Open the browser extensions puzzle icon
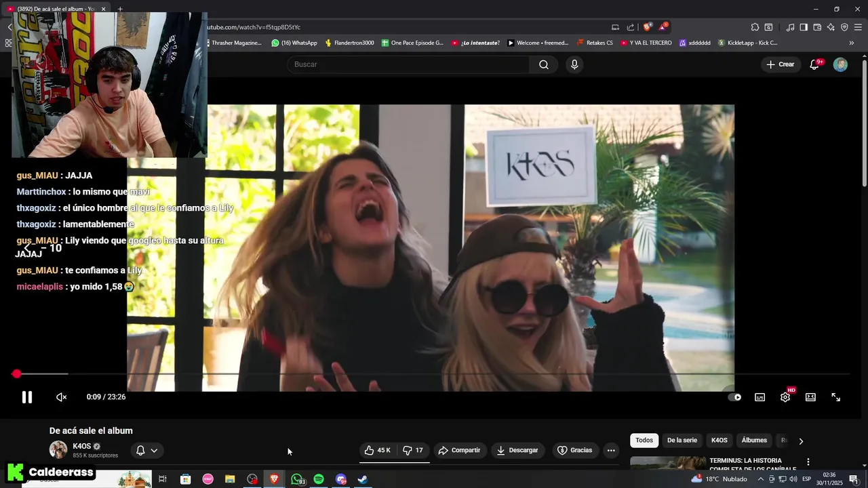Viewport: 868px width, 488px height. point(755,27)
